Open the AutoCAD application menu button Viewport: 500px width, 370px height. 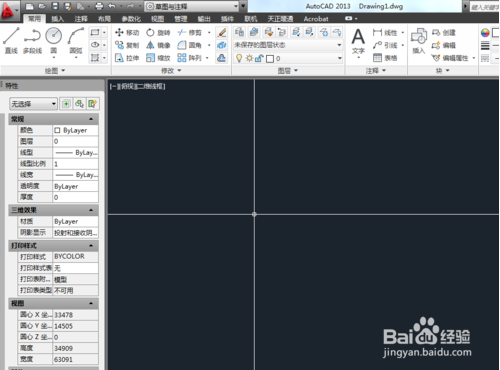coord(9,10)
